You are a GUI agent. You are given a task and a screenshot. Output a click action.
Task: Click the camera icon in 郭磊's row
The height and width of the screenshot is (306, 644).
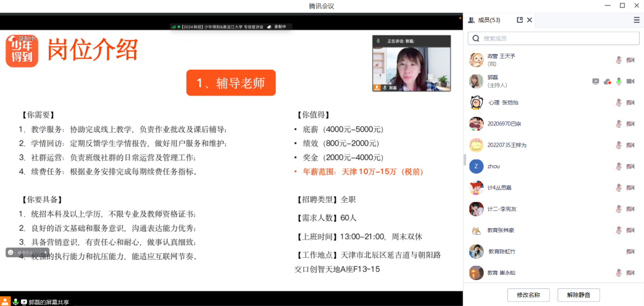click(x=630, y=81)
